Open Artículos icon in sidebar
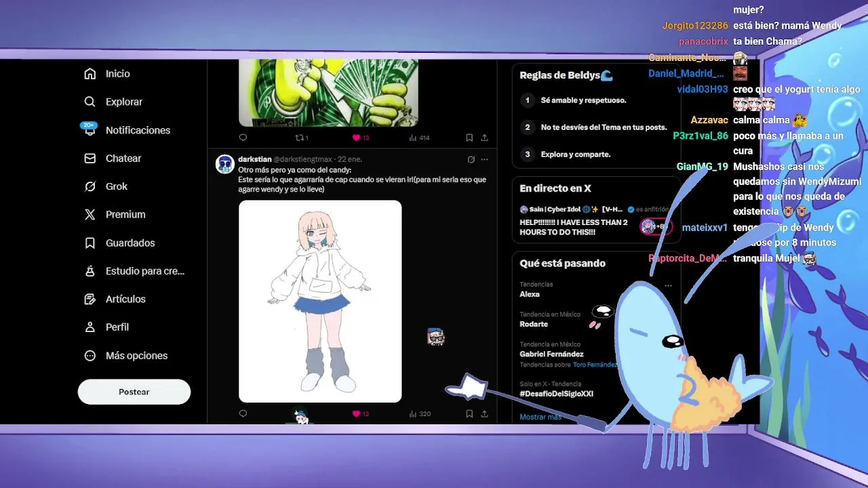This screenshot has height=488, width=868. pyautogui.click(x=90, y=299)
